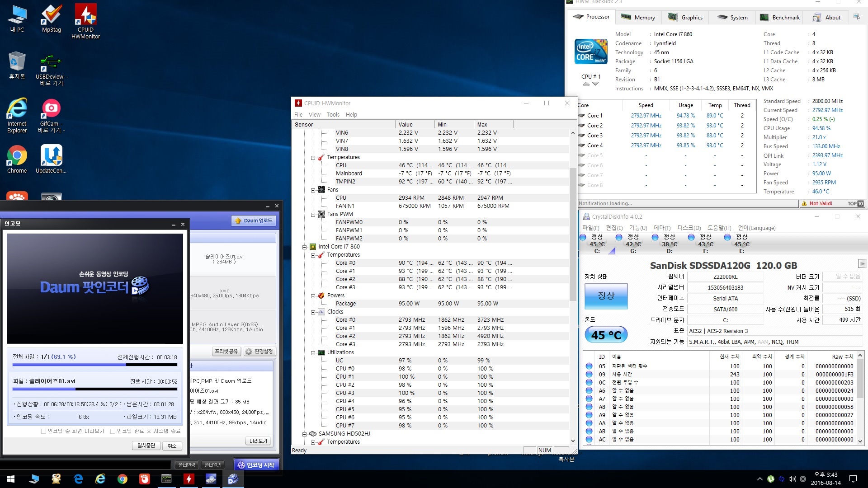The width and height of the screenshot is (868, 488).
Task: Click the 미리보기 preview button
Action: (258, 441)
